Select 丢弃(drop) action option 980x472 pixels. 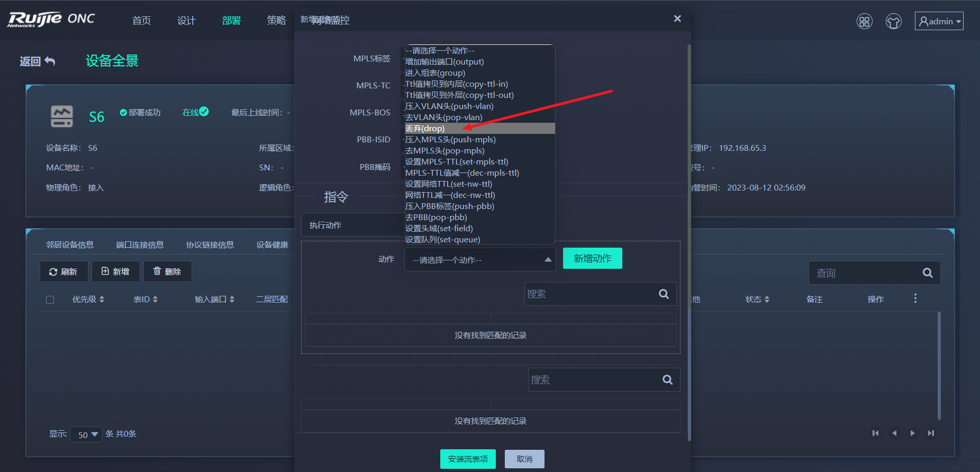tap(480, 129)
